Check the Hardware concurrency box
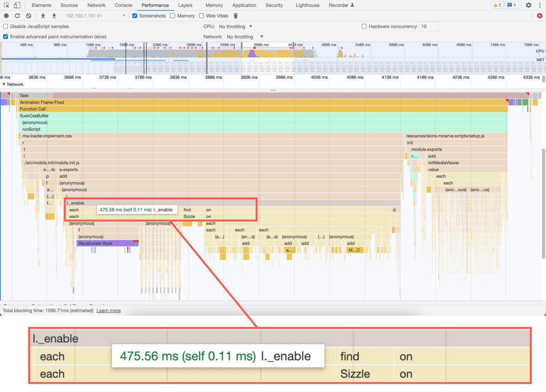This screenshot has height=392, width=546. (x=364, y=26)
